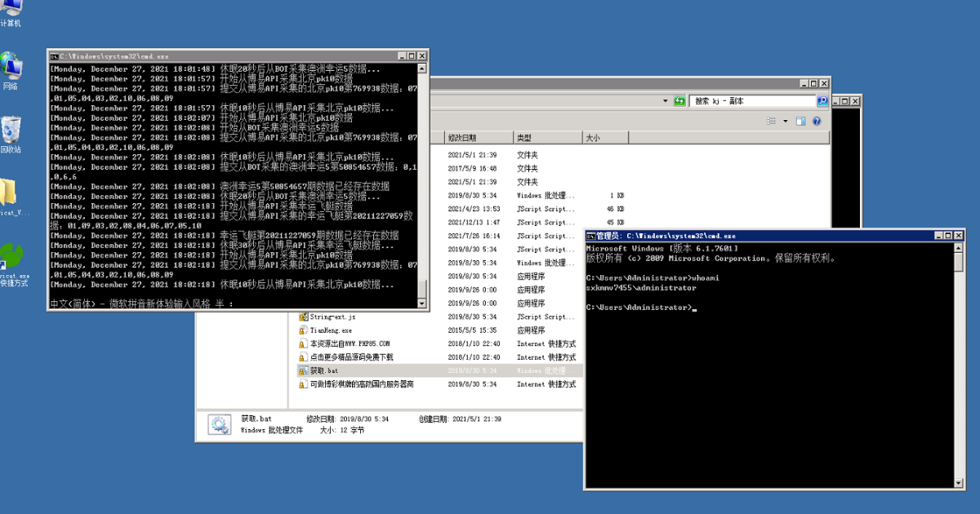The height and width of the screenshot is (514, 980).
Task: Open the view options dropdown arrow
Action: 786,121
